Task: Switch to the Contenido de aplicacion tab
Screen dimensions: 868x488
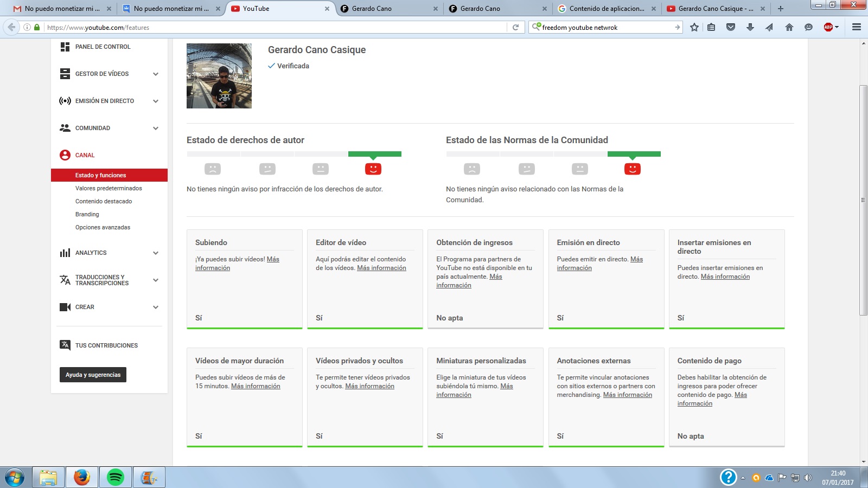Action: tap(605, 9)
